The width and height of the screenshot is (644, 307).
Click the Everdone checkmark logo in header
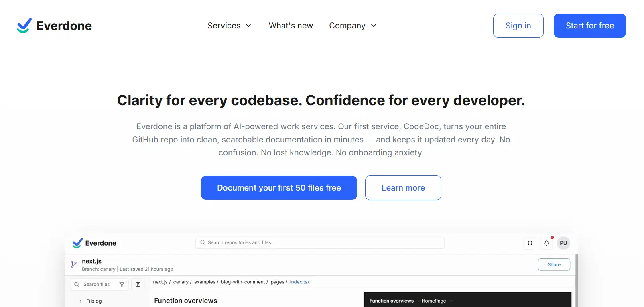(24, 26)
